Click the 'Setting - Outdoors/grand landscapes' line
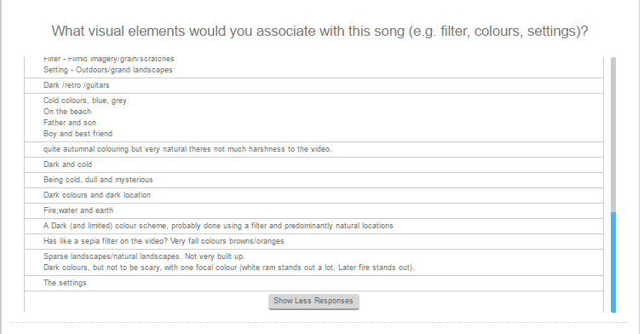Viewport: 644px width, 334px height. pos(108,70)
